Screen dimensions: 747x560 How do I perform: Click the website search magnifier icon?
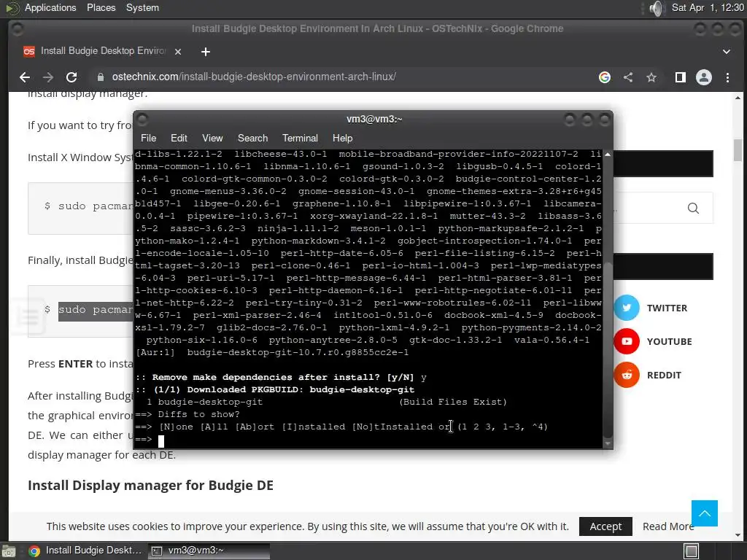click(x=693, y=208)
